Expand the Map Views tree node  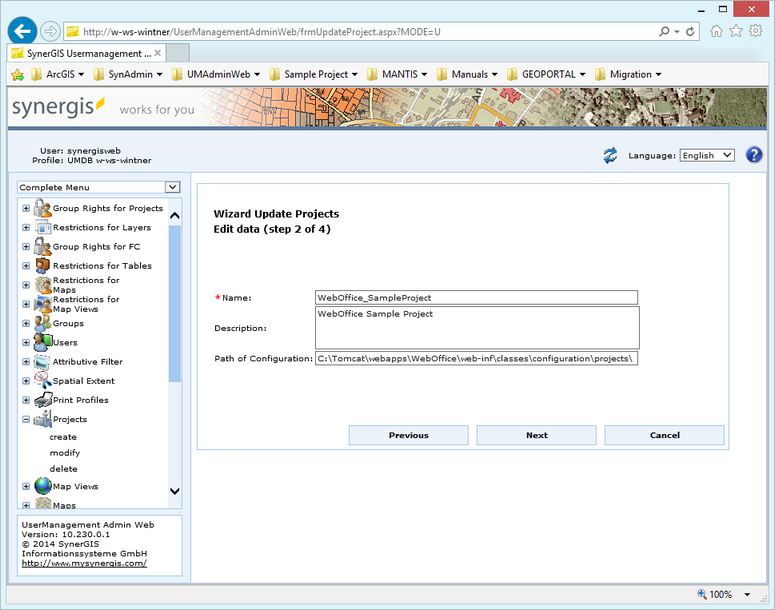coord(26,486)
